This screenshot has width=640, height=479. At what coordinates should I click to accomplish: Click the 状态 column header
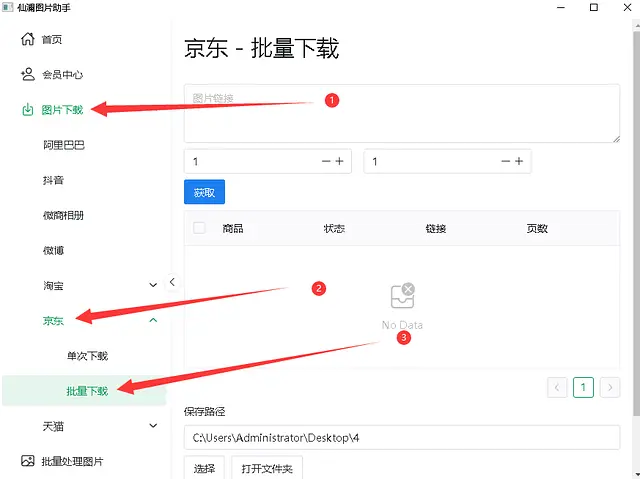click(334, 228)
